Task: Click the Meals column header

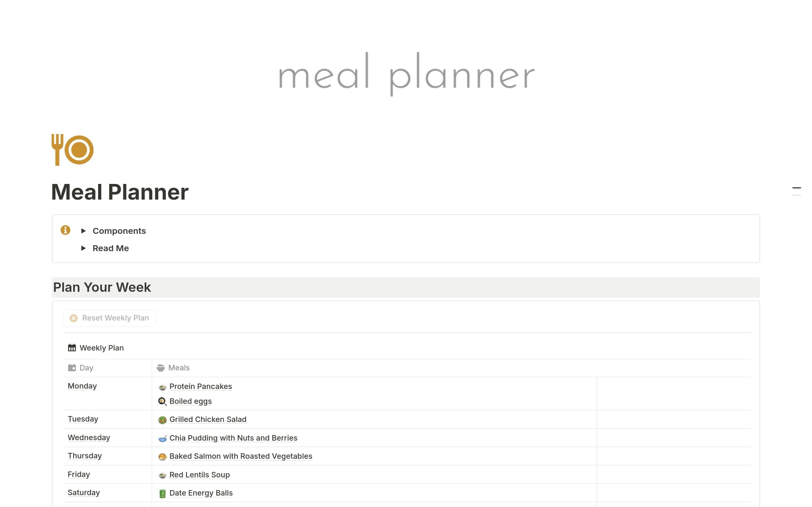Action: click(179, 368)
